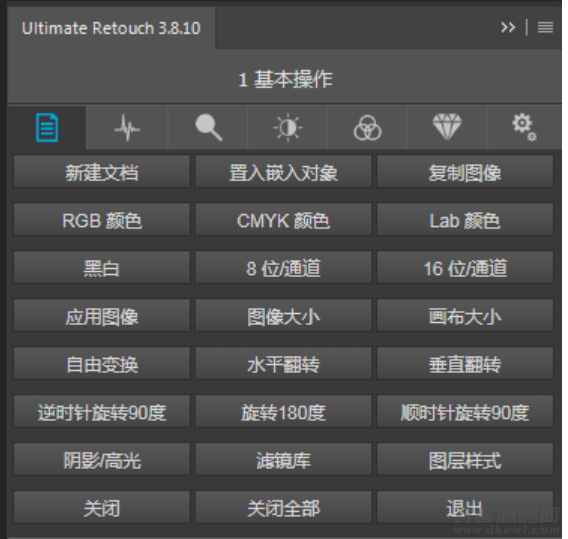The height and width of the screenshot is (539, 568).
Task: Open the magnifier retouch tab icon
Action: pyautogui.click(x=208, y=128)
